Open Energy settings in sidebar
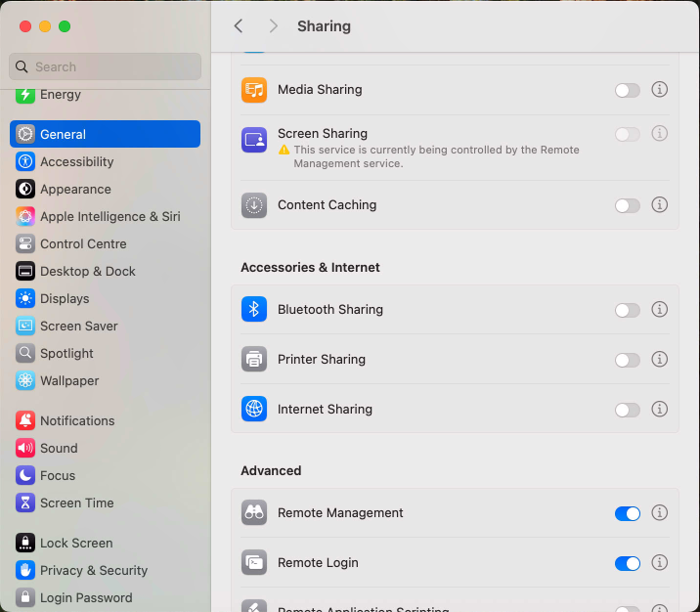The height and width of the screenshot is (612, 700). [x=105, y=95]
